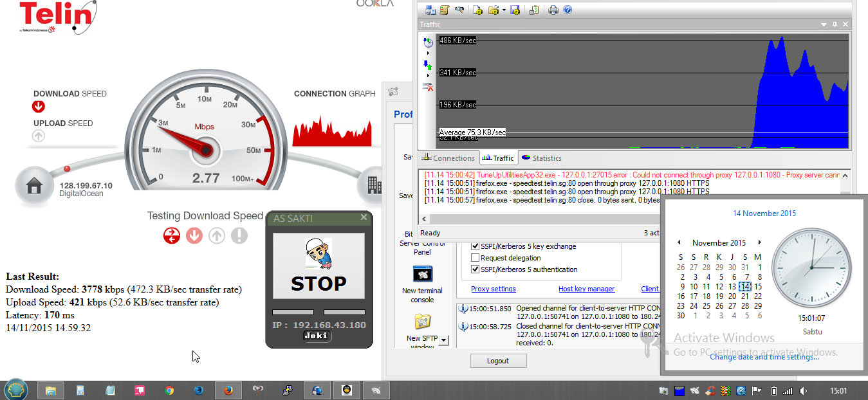Switch to the Connections tab
The image size is (868, 400).
[448, 158]
